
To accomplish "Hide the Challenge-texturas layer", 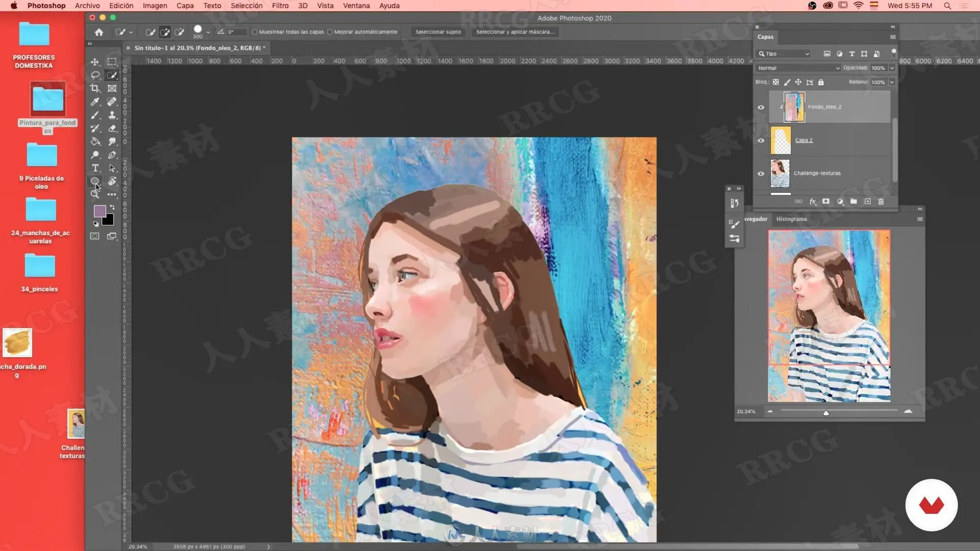I will point(761,173).
